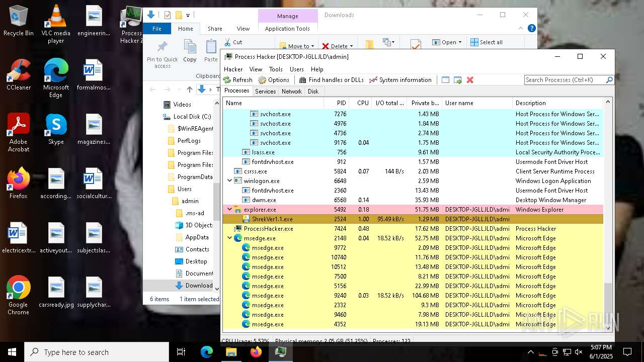The image size is (644, 362).
Task: Open the Open dropdown arrow in Explorer ribbon
Action: [460, 42]
